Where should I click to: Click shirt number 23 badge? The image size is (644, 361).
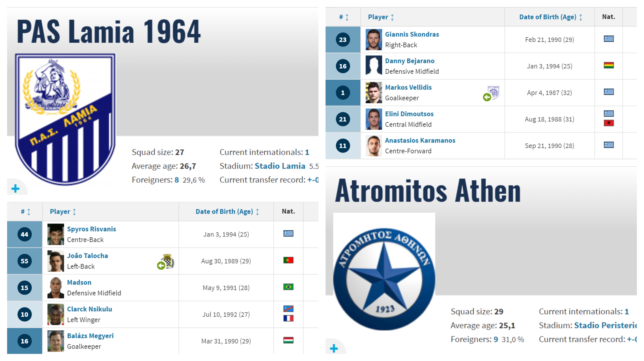[343, 39]
